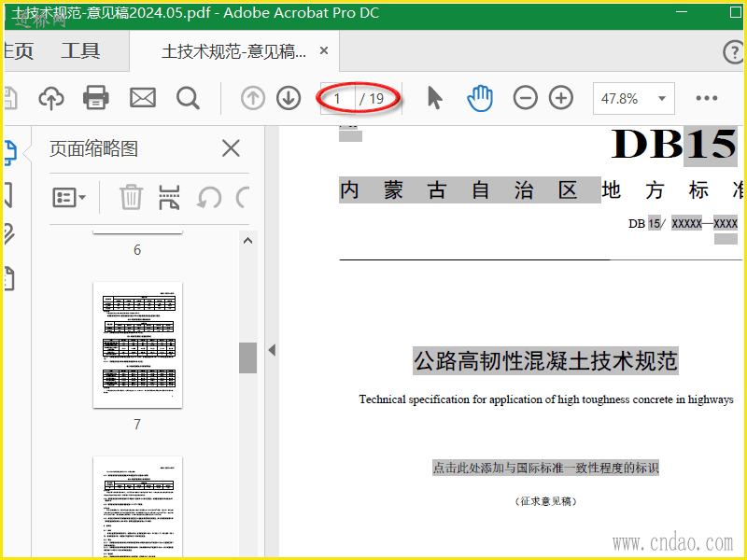Delete selected page thumbnail trash icon

(x=131, y=197)
